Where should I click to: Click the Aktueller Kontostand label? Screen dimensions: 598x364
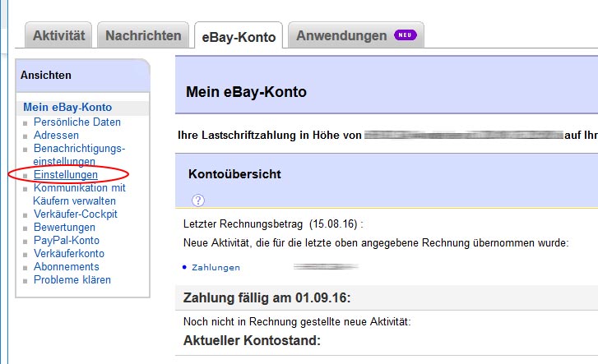point(252,340)
